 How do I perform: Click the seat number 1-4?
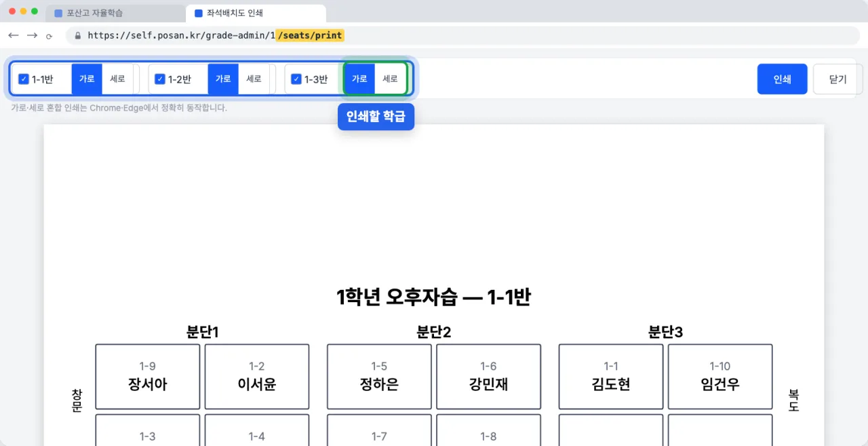(x=257, y=436)
